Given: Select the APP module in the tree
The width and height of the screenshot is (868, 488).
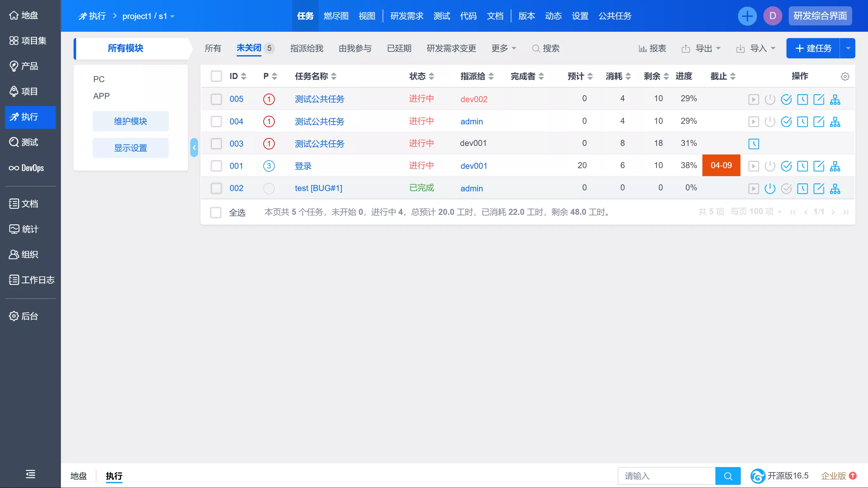Looking at the screenshot, I should coord(101,96).
